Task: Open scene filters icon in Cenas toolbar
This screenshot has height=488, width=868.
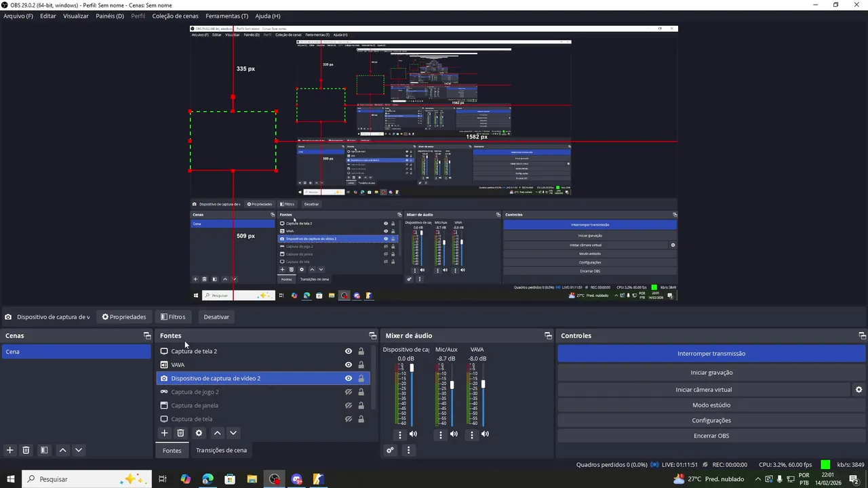Action: tap(44, 450)
